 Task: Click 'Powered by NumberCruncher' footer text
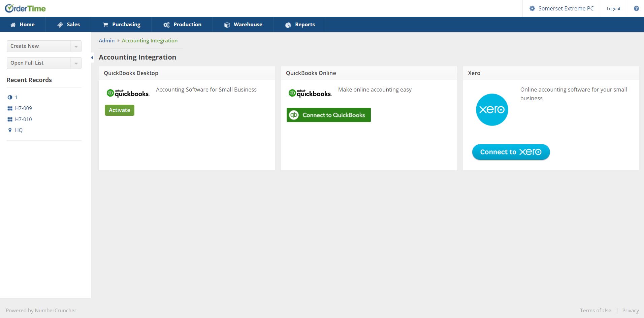(41, 311)
